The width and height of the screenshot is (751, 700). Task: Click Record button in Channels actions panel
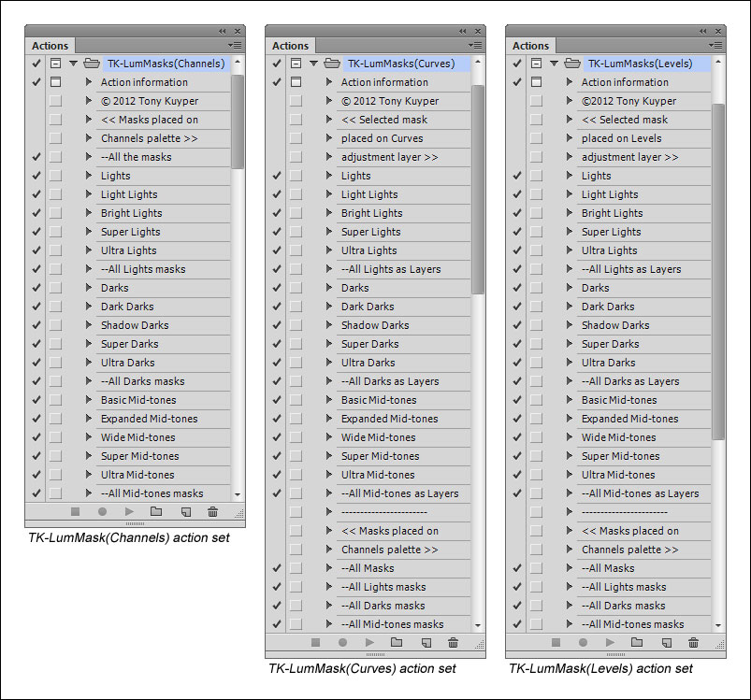tap(102, 512)
